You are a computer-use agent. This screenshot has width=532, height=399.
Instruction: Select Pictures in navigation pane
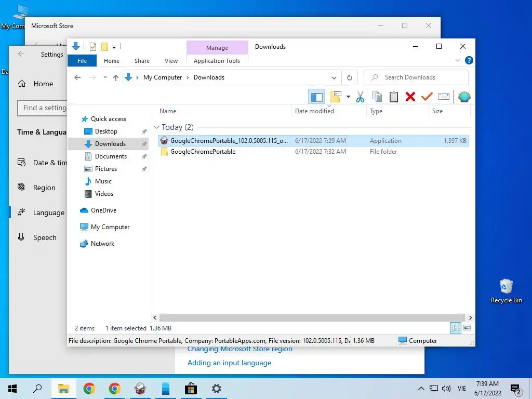tap(105, 169)
